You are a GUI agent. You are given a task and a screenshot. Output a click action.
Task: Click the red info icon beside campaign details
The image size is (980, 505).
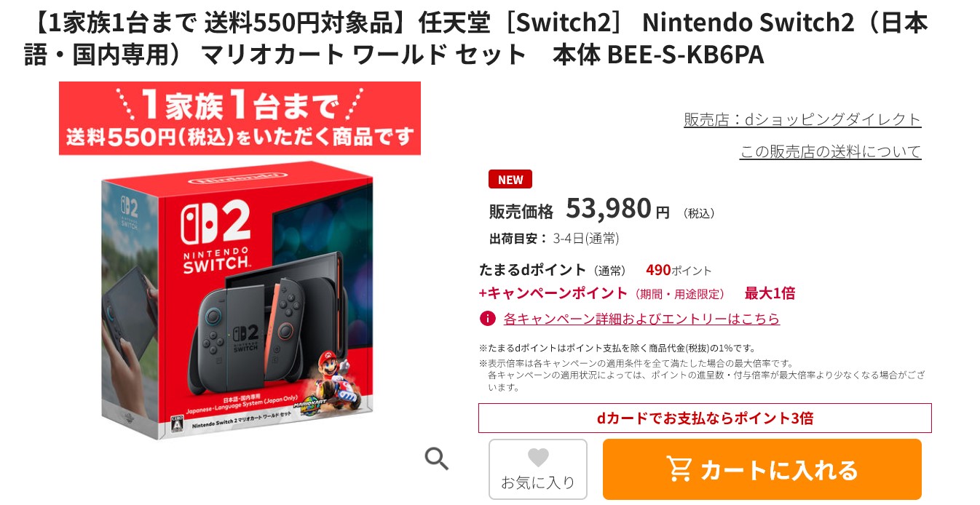click(488, 319)
